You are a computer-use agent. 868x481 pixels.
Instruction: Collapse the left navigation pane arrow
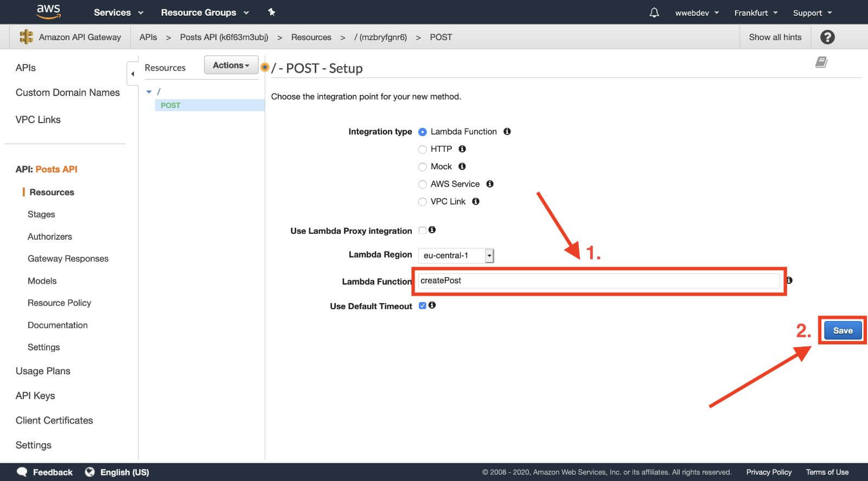click(132, 74)
